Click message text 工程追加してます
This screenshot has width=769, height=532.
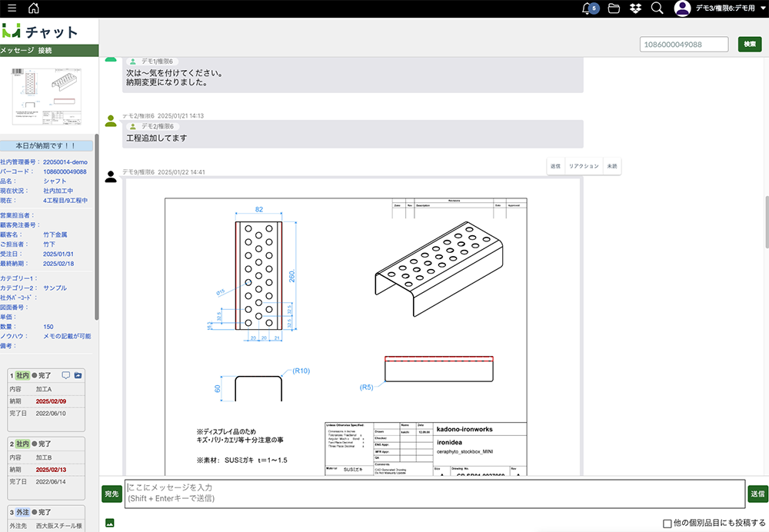(x=157, y=138)
